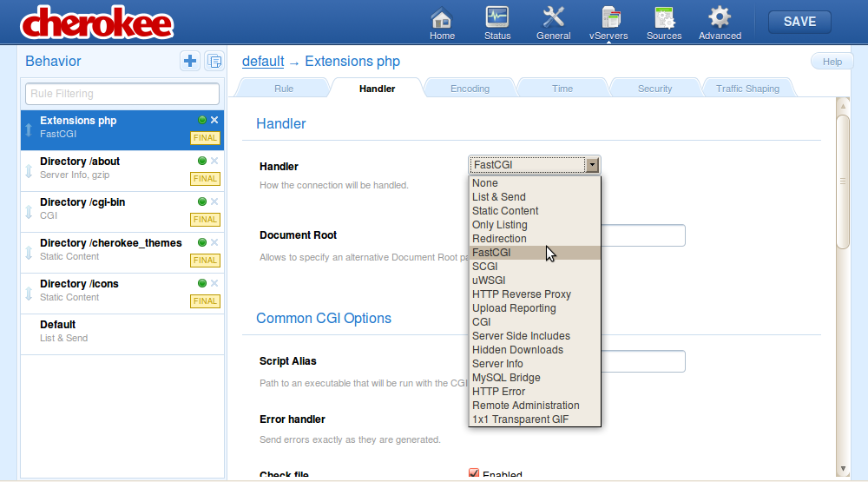The image size is (868, 482).
Task: Click drag handle of Directory /about rule
Action: click(29, 171)
